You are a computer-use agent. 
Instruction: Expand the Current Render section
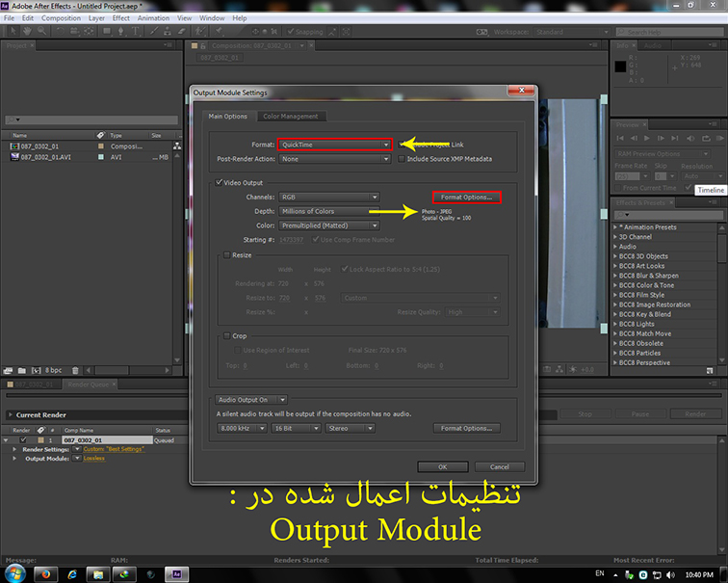tap(11, 414)
